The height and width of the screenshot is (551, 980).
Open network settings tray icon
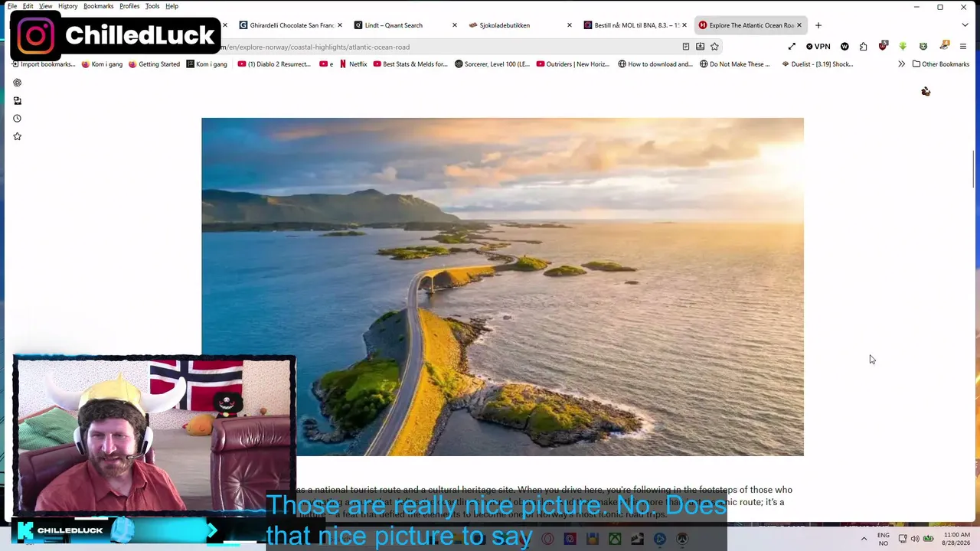click(x=903, y=539)
